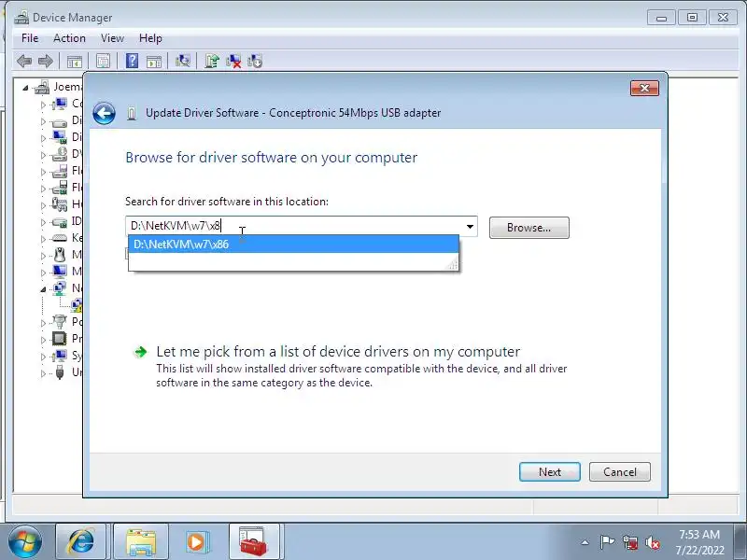Open the Help menu
Viewport: 747px width, 560px height.
pos(150,38)
